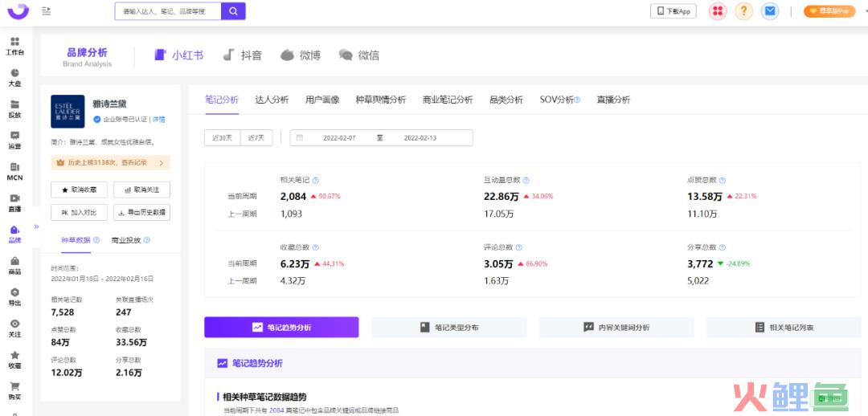Toggle the sidebar menu collapse icon
Screen dimensions: 868x416
tap(47, 11)
